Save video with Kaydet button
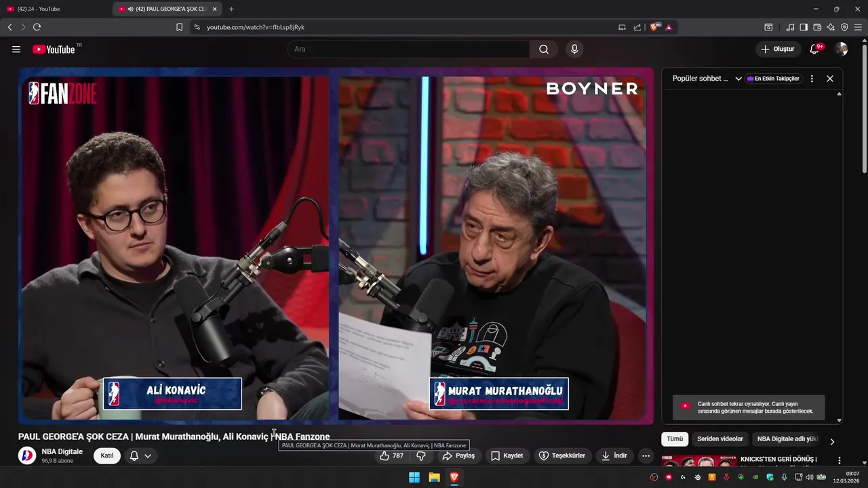This screenshot has height=488, width=868. click(x=507, y=455)
